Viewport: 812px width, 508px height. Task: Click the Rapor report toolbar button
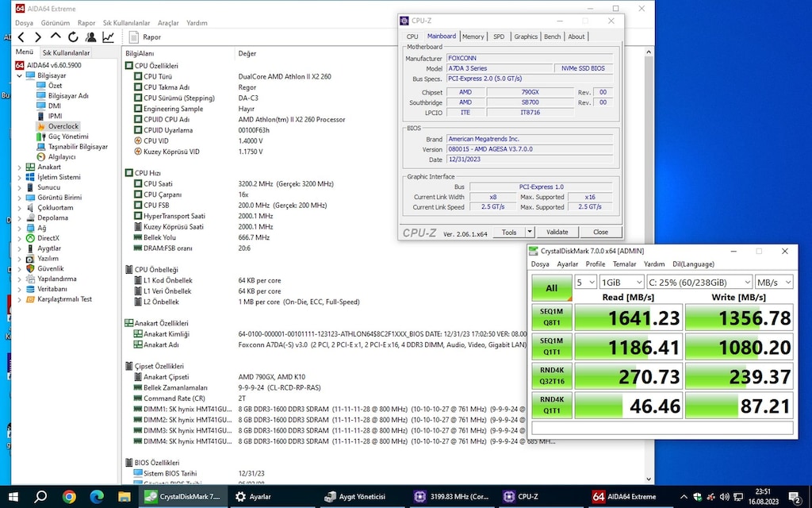(x=145, y=37)
